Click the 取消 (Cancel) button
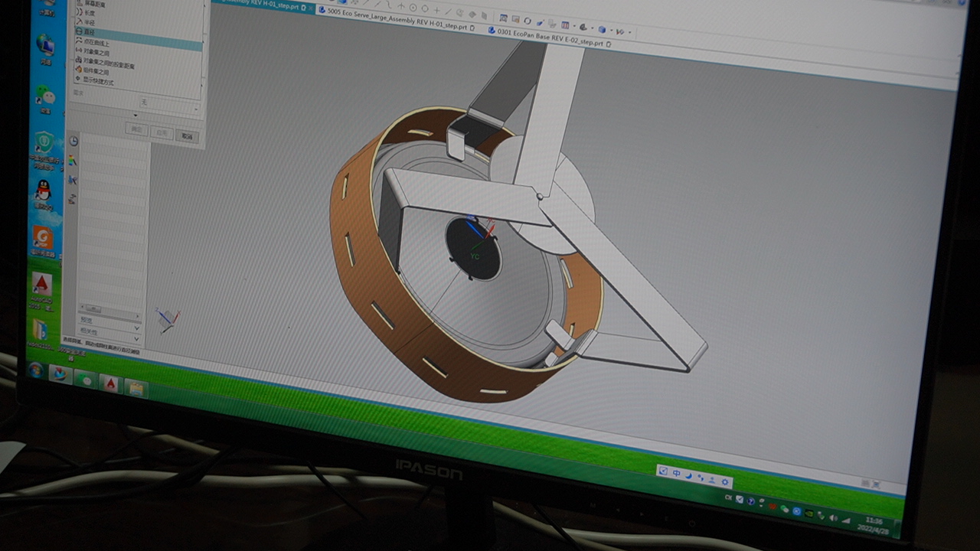 [x=187, y=135]
